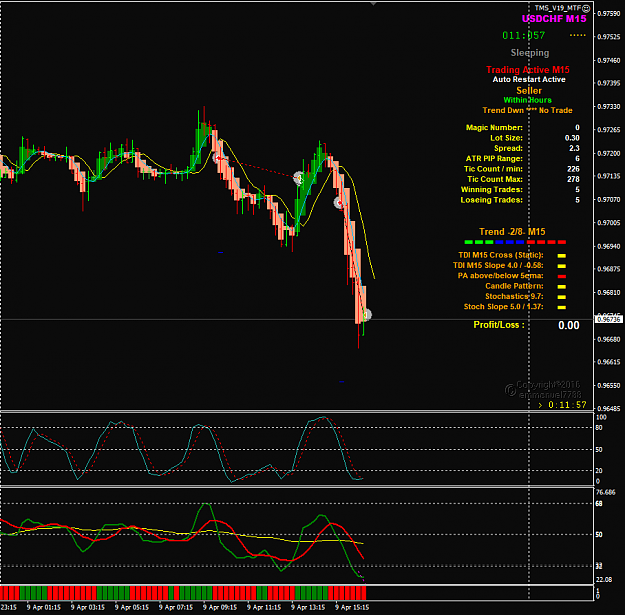Click the red swatch beside PA above/below 5ema

[561, 276]
